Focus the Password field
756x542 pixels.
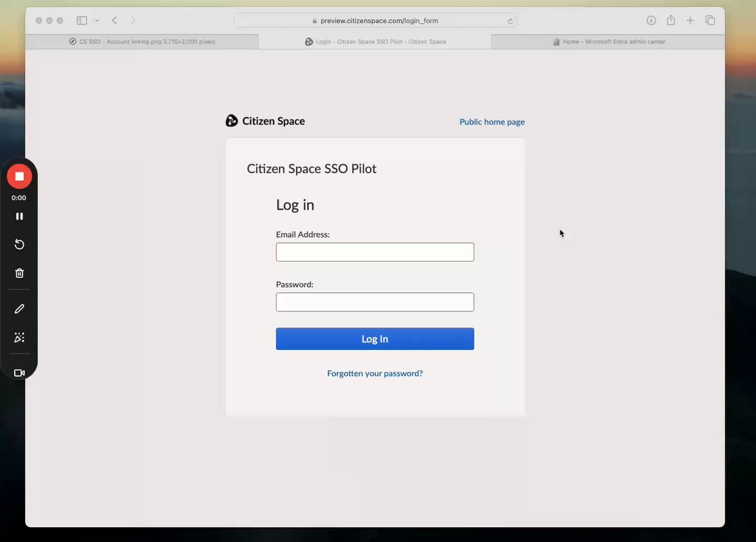(375, 302)
